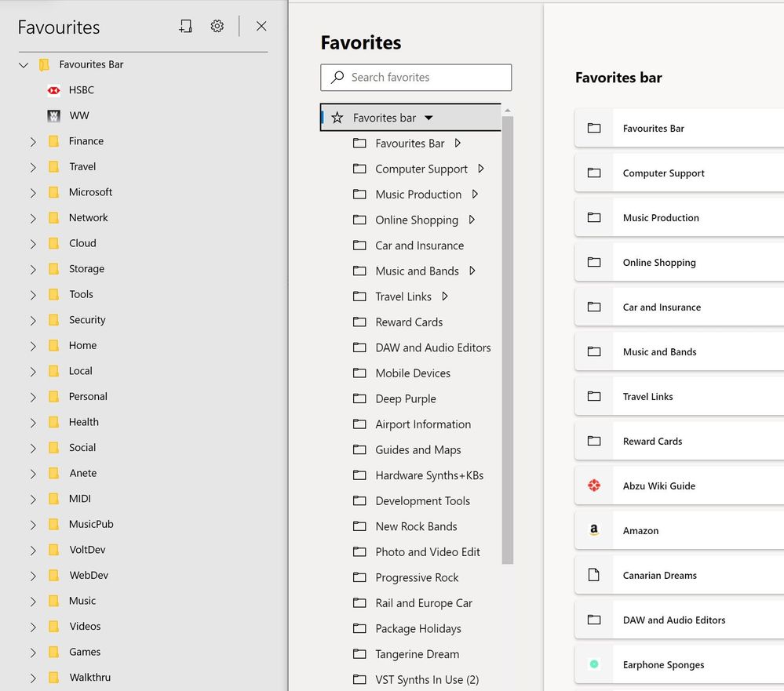Expand the Music and Bands subfolder arrow

click(x=472, y=271)
